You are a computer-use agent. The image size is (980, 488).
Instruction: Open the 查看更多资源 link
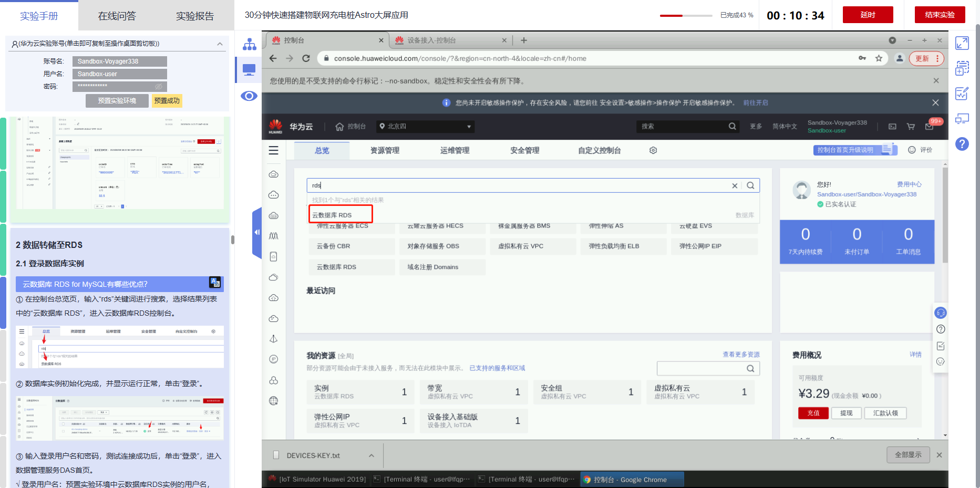(741, 355)
